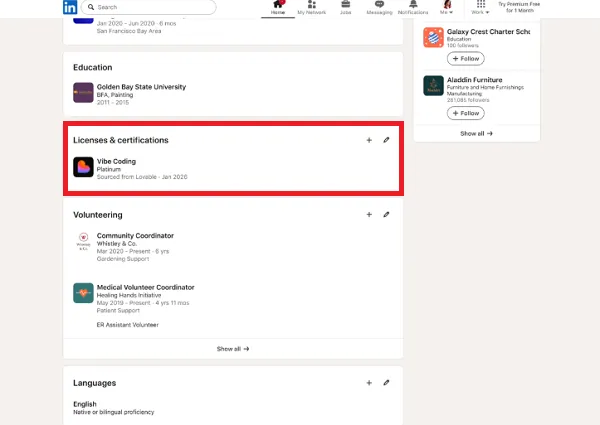Show all volunteering experiences
Screen dimensions: 600x425
[232, 349]
